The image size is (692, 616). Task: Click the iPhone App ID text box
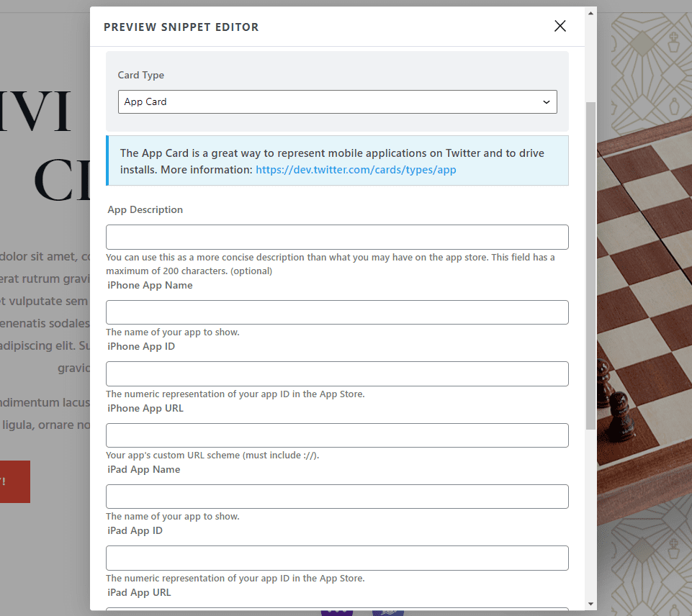tap(336, 373)
